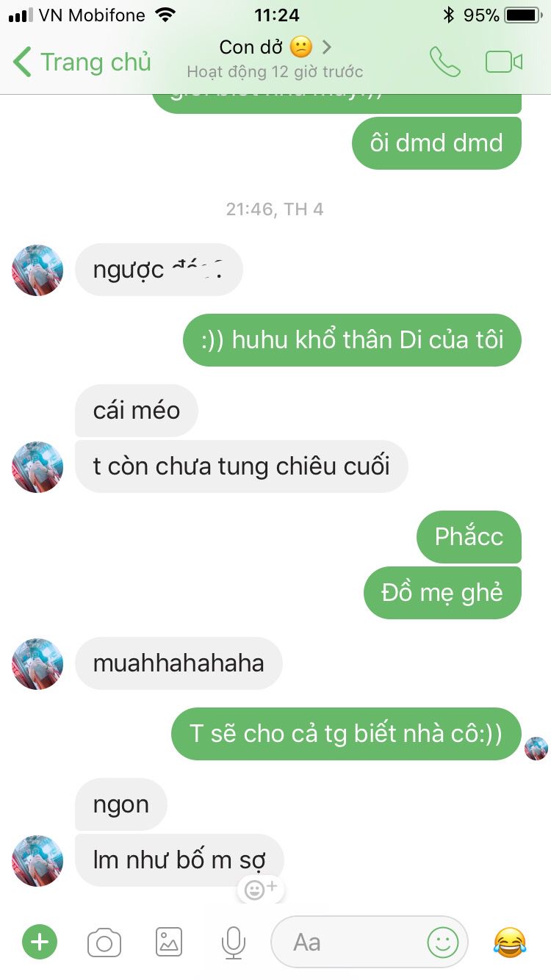
Task: Go back to Trang chủ
Action: point(82,62)
